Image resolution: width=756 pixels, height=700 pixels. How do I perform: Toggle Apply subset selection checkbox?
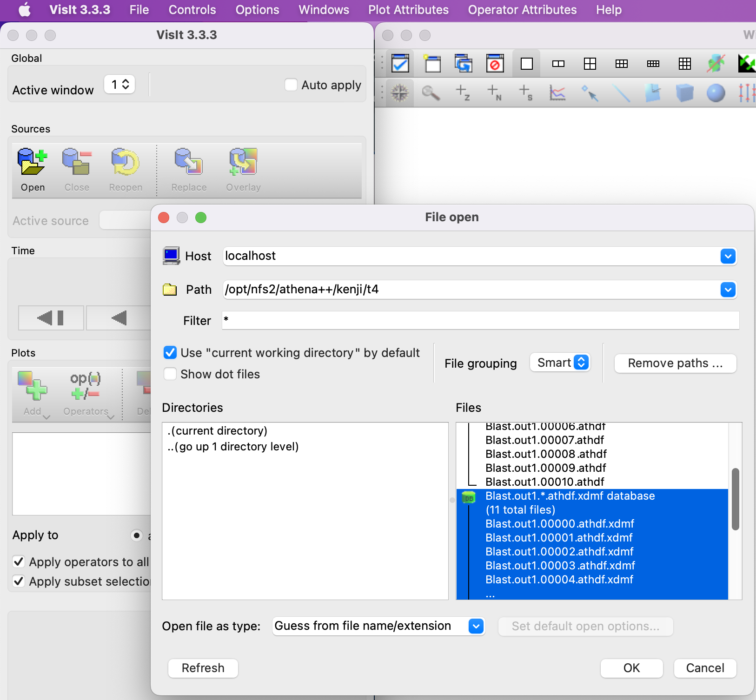point(19,581)
